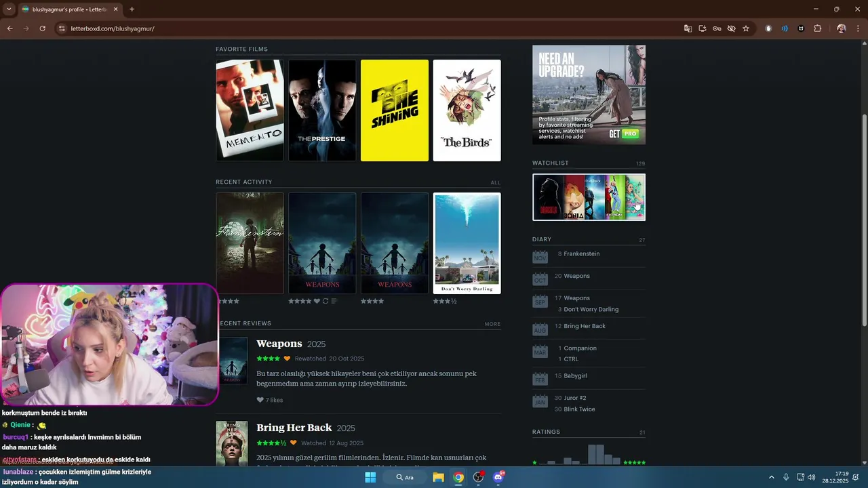Click the blue sound-wave extension icon

785,28
